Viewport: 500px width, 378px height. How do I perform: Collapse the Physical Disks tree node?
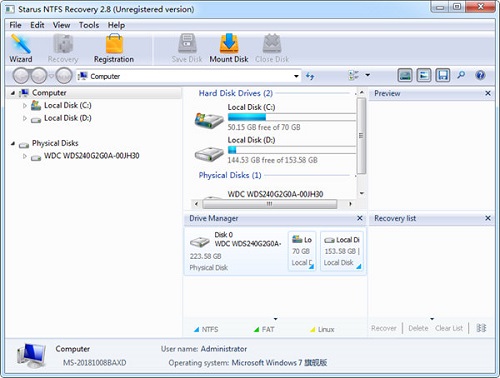pos(13,143)
